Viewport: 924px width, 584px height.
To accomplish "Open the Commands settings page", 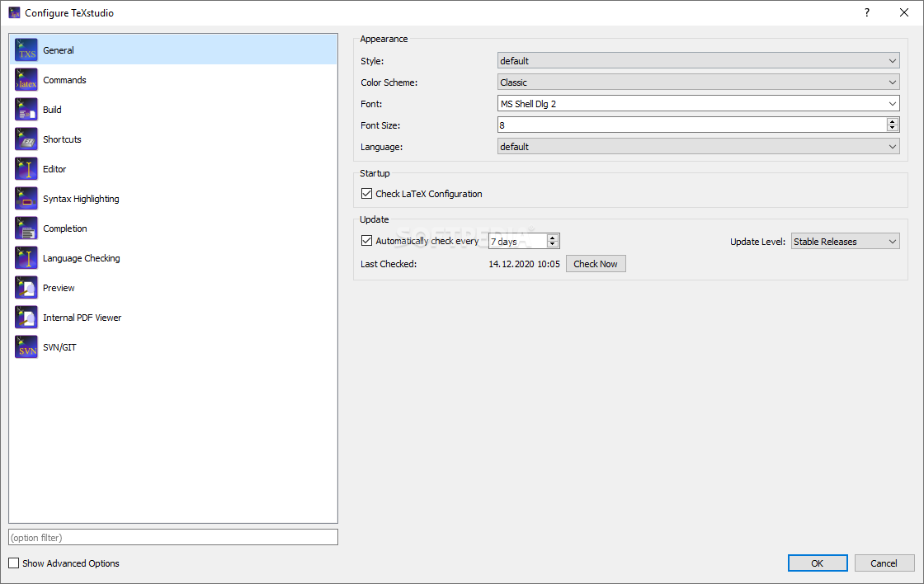I will point(64,80).
